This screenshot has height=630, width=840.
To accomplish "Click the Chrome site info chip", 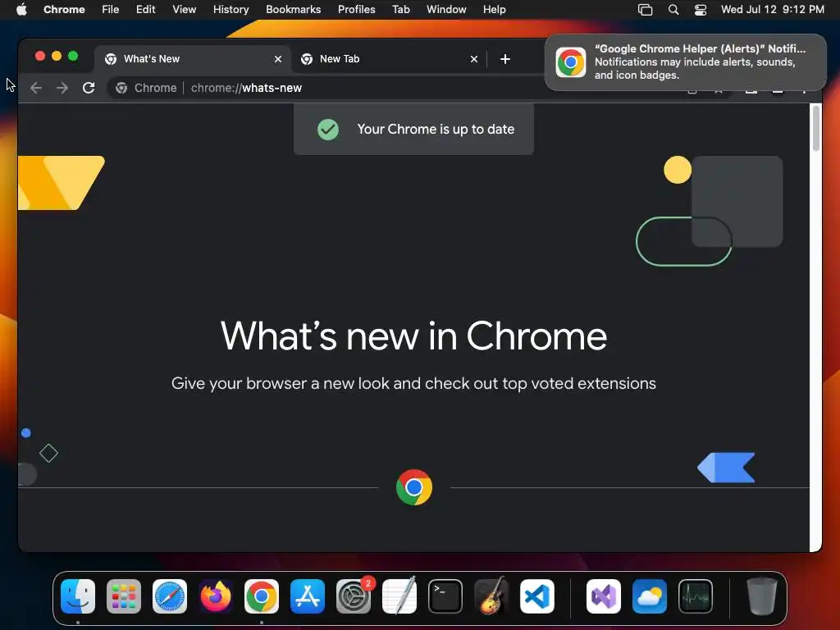I will [x=146, y=88].
